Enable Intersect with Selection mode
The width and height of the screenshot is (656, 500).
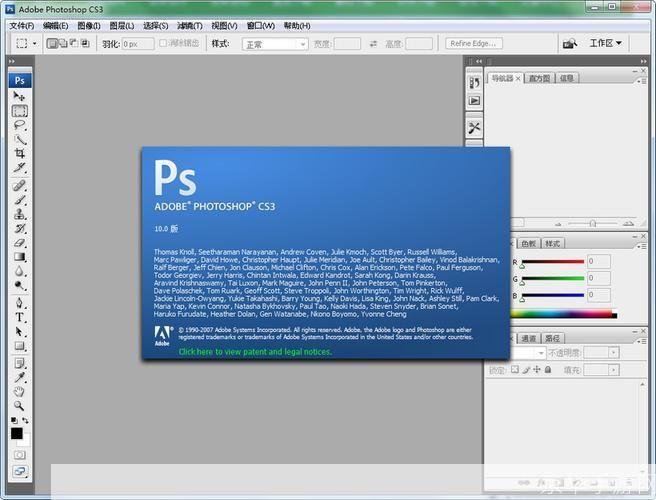point(85,43)
